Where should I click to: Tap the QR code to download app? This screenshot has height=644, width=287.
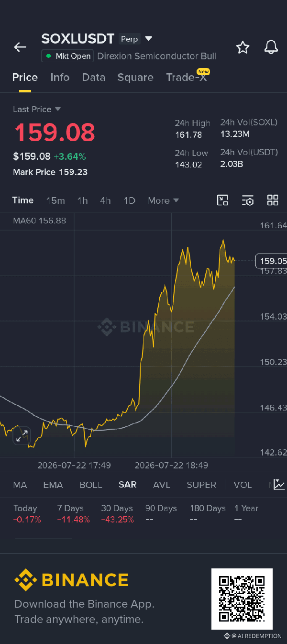(x=242, y=599)
